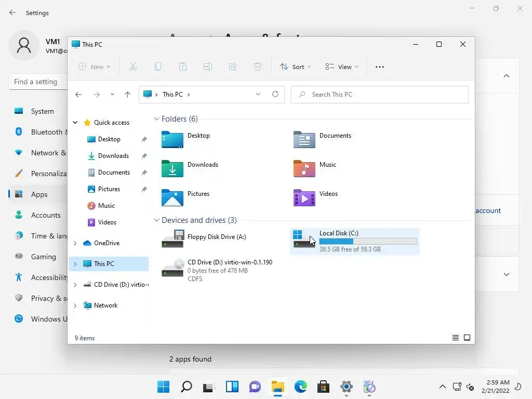Viewport: 532px width, 399px height.
Task: Click the Local Disk (C:) usage bar
Action: (x=368, y=241)
